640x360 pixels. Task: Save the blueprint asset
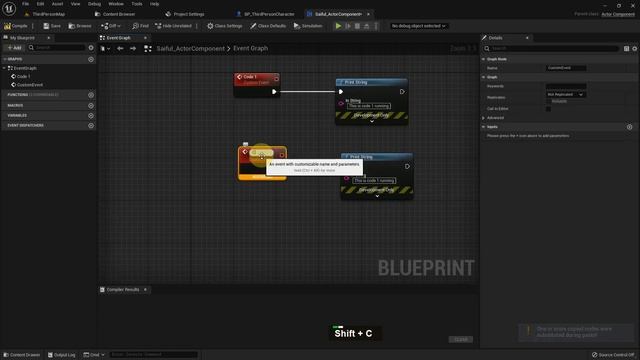point(52,26)
